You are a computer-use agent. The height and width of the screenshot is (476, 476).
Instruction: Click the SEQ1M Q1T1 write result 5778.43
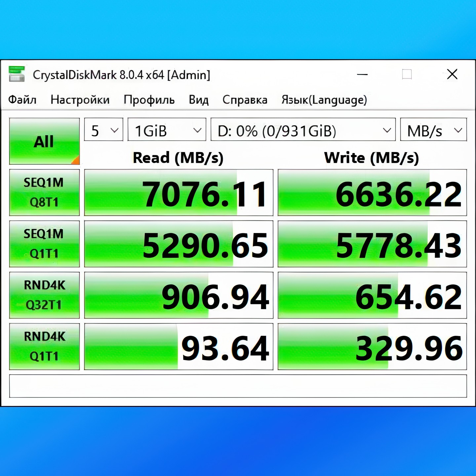click(x=372, y=244)
